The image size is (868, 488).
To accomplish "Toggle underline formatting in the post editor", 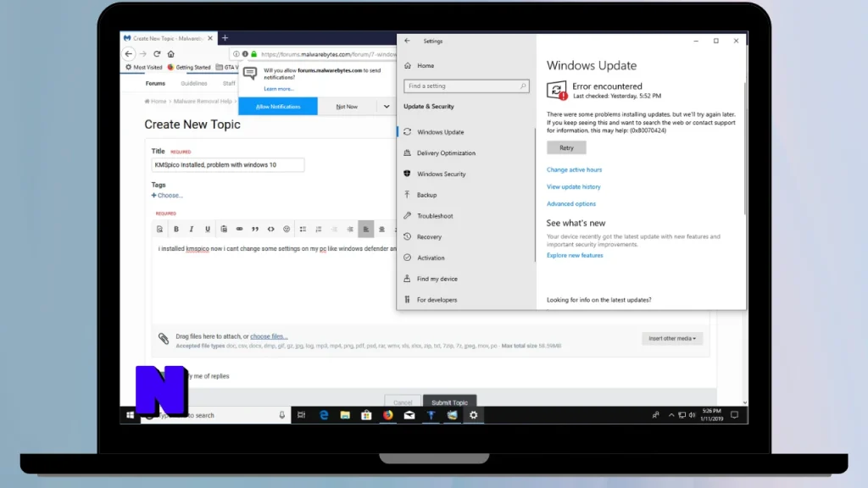I will (208, 229).
